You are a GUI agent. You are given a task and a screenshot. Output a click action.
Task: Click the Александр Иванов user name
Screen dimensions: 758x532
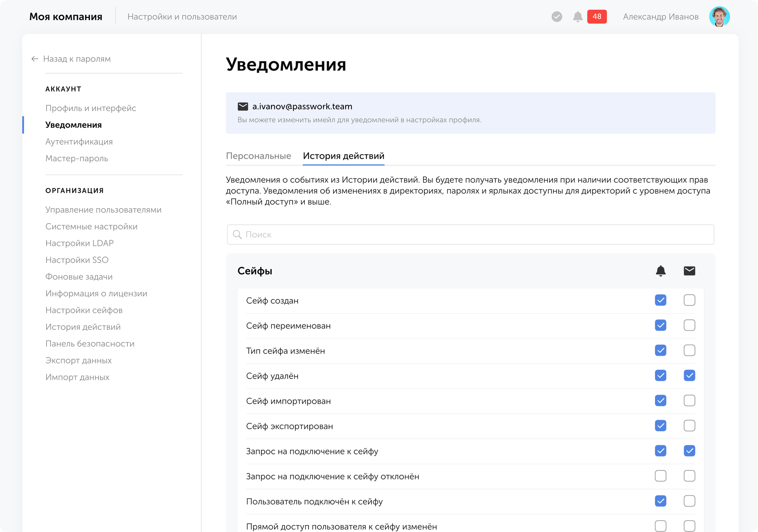661,17
